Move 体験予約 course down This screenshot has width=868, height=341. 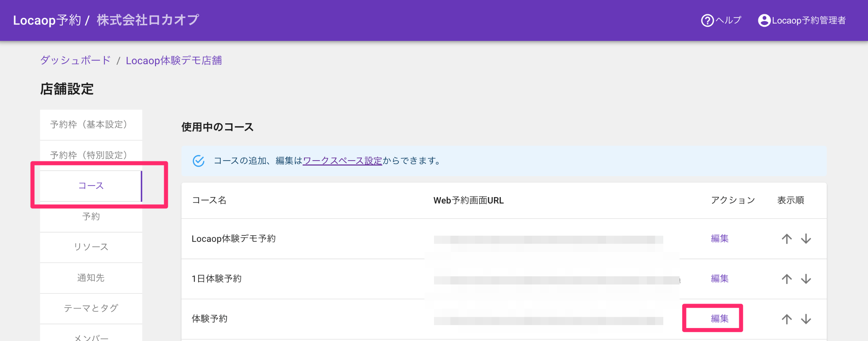coord(806,319)
